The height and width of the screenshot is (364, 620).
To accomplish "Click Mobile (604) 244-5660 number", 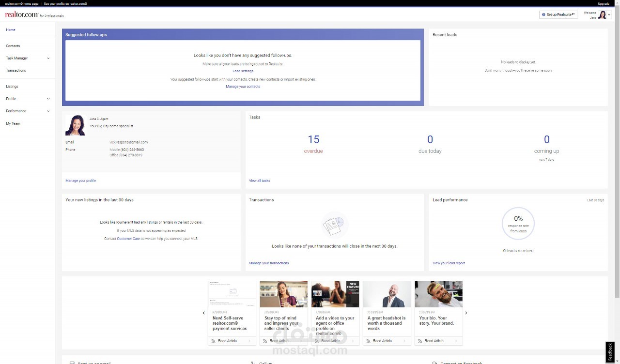I will (x=127, y=150).
